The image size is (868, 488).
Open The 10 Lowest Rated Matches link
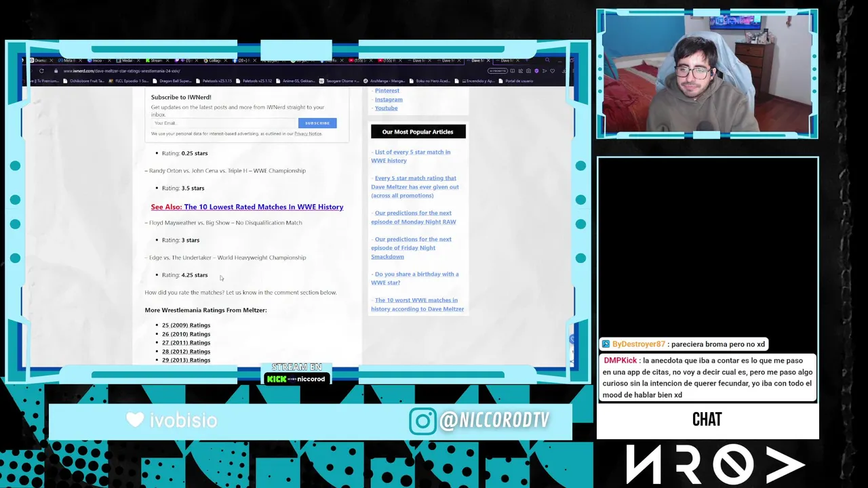click(263, 207)
